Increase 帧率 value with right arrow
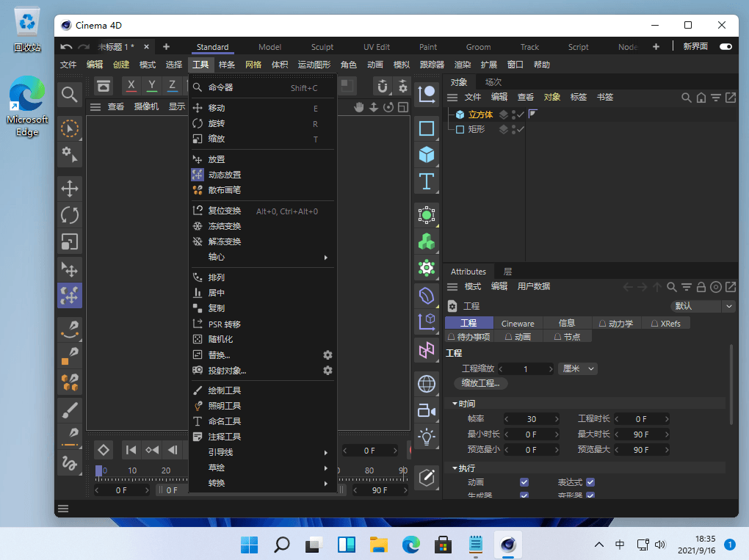749x560 pixels. click(x=557, y=419)
